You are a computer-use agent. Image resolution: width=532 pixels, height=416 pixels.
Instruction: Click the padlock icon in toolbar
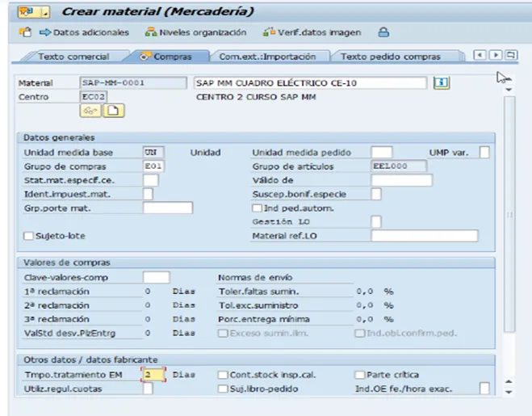[383, 32]
